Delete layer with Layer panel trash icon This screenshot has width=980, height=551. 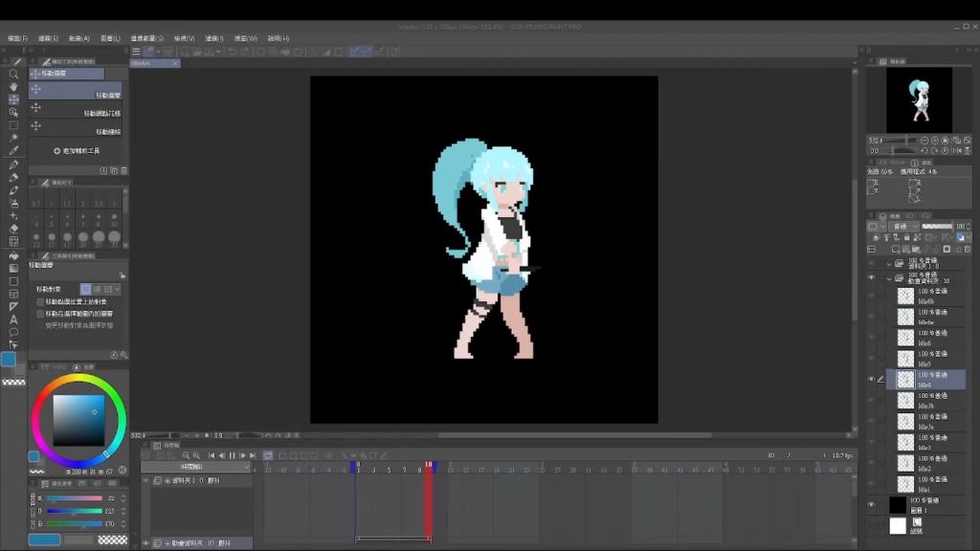[x=968, y=250]
